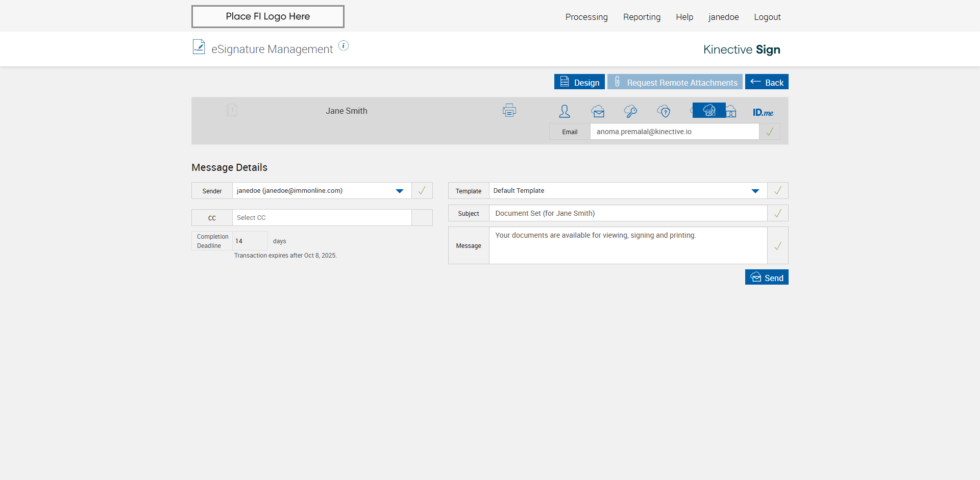Click the printer icon in Jane Smith's row

point(509,110)
